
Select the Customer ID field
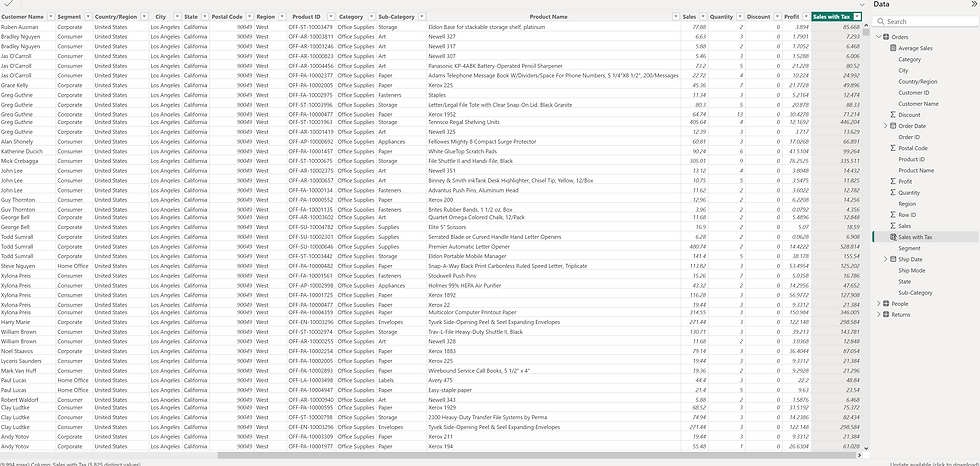point(912,92)
